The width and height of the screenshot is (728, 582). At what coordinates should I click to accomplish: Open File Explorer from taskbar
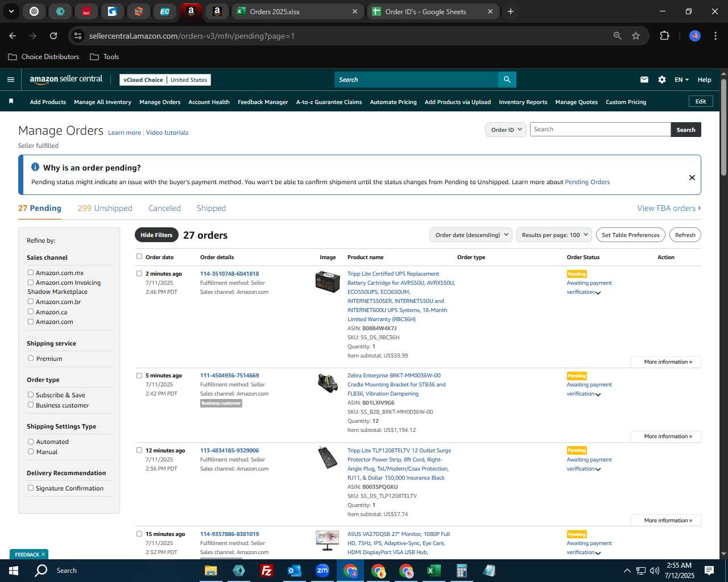(211, 571)
